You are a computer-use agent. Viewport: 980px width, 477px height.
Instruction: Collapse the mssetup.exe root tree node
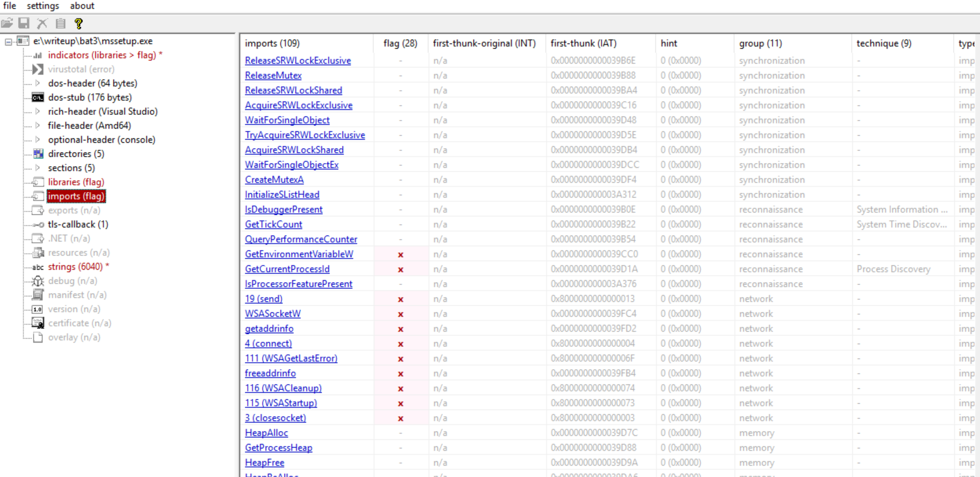tap(8, 41)
